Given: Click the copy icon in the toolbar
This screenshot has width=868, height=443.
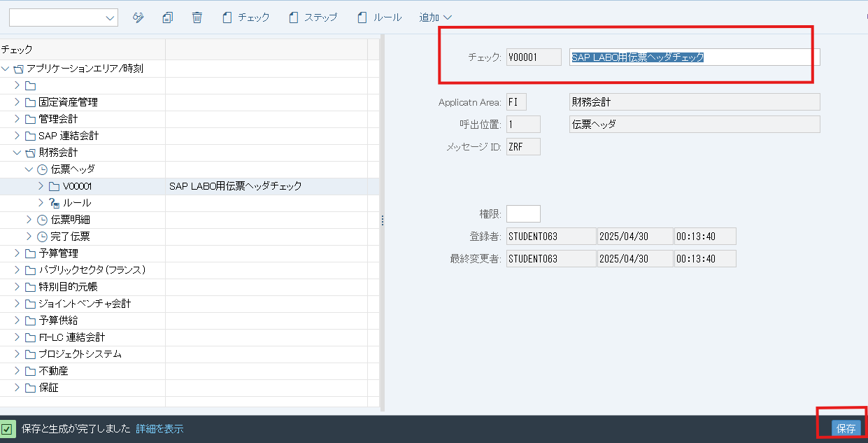Looking at the screenshot, I should click(167, 17).
